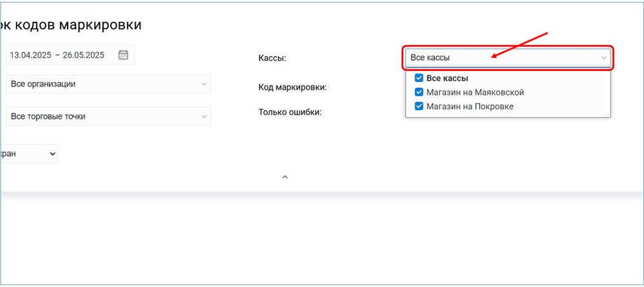Collapse the filter panel with up chevron
The image size is (644, 287).
click(x=285, y=176)
